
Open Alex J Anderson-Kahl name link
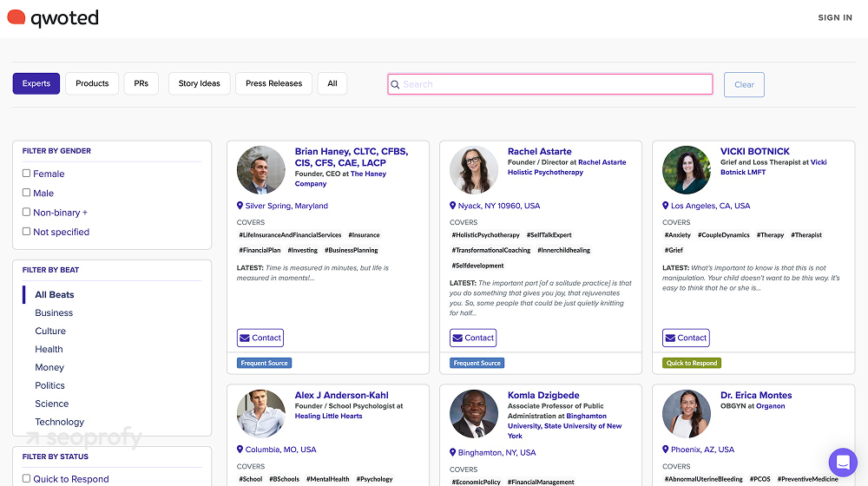pyautogui.click(x=341, y=395)
